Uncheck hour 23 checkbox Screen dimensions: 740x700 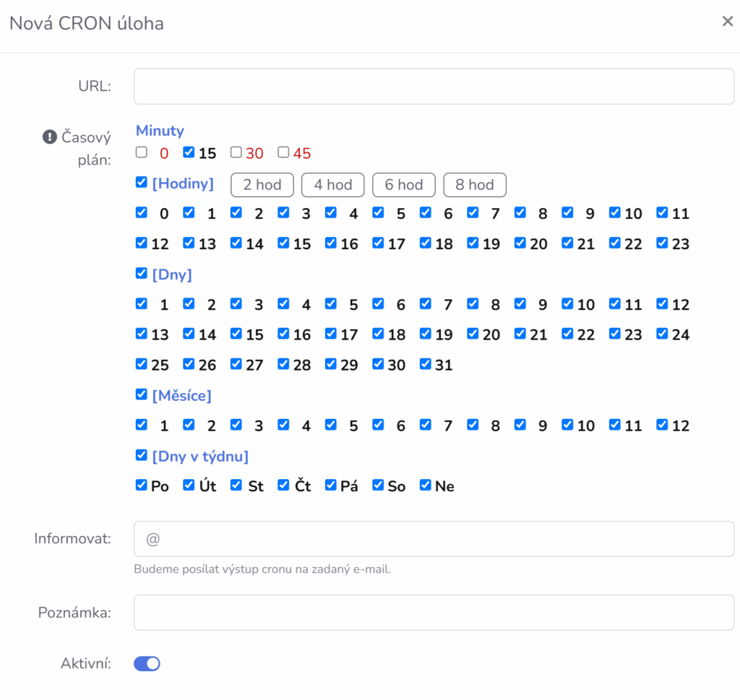pyautogui.click(x=662, y=243)
